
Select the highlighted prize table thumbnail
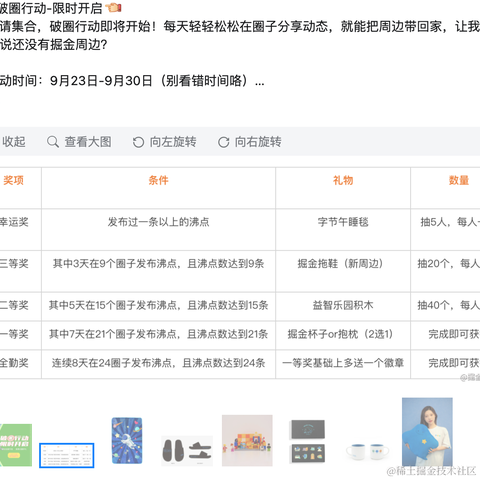tap(67, 455)
